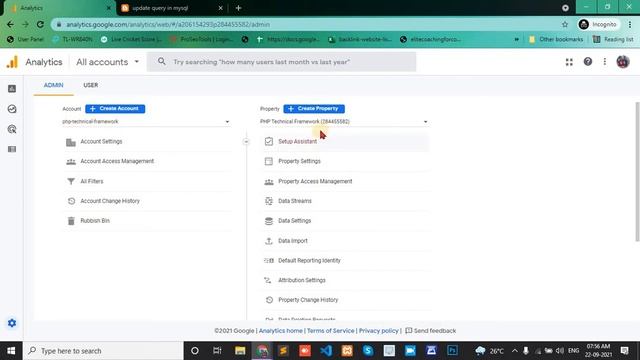Open the Analytics more options menu

[x=604, y=62]
